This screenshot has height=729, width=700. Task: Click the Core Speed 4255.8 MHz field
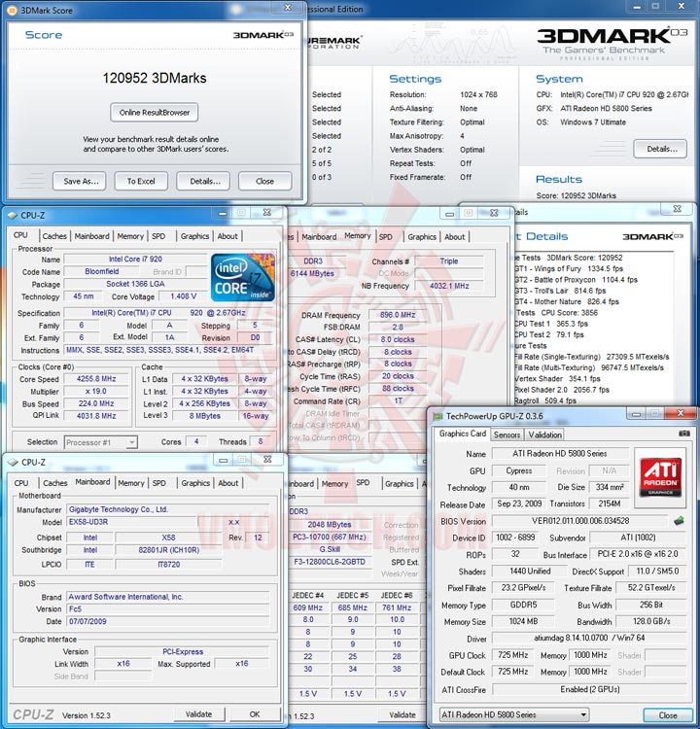coord(96,379)
